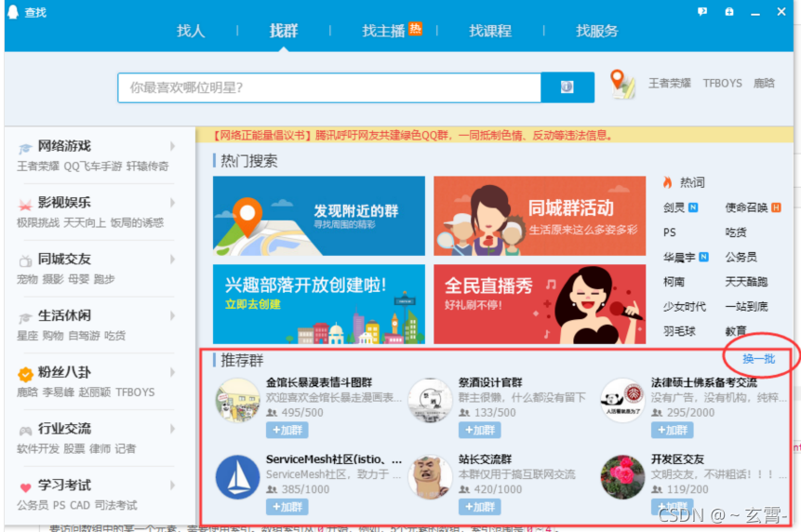Focus the group search input field

[329, 87]
